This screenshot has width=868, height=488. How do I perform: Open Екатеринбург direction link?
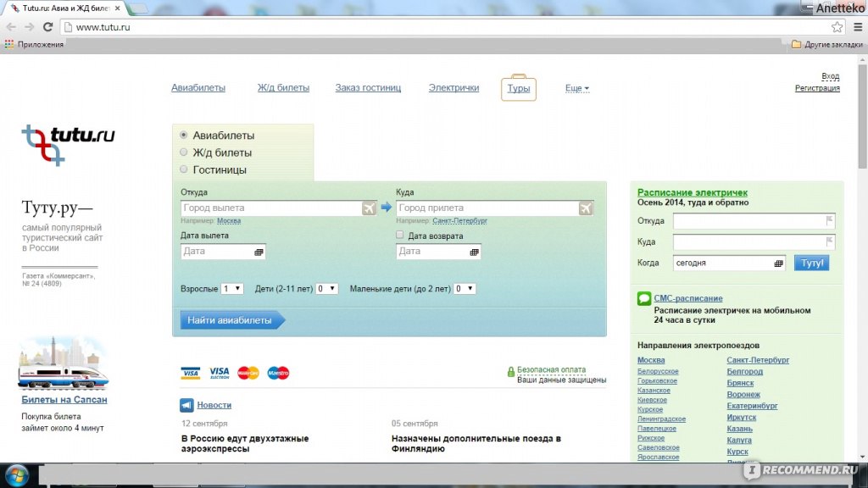click(x=752, y=406)
